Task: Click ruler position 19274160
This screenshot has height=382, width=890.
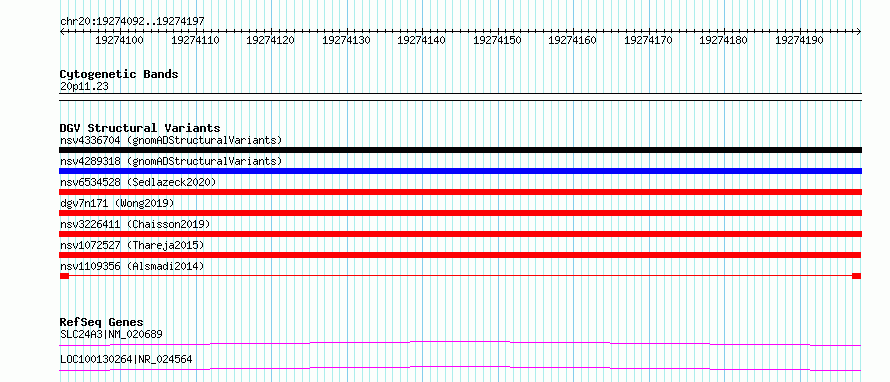Action: click(572, 40)
